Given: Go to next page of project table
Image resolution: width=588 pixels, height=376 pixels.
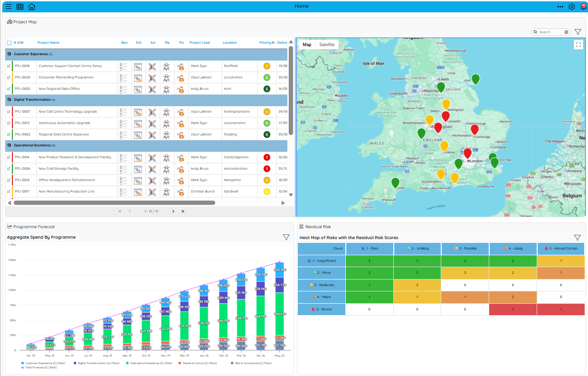Looking at the screenshot, I should (173, 211).
